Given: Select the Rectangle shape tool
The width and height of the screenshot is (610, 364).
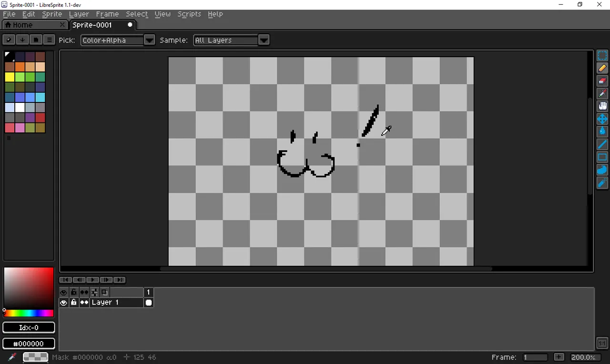Looking at the screenshot, I should 602,157.
